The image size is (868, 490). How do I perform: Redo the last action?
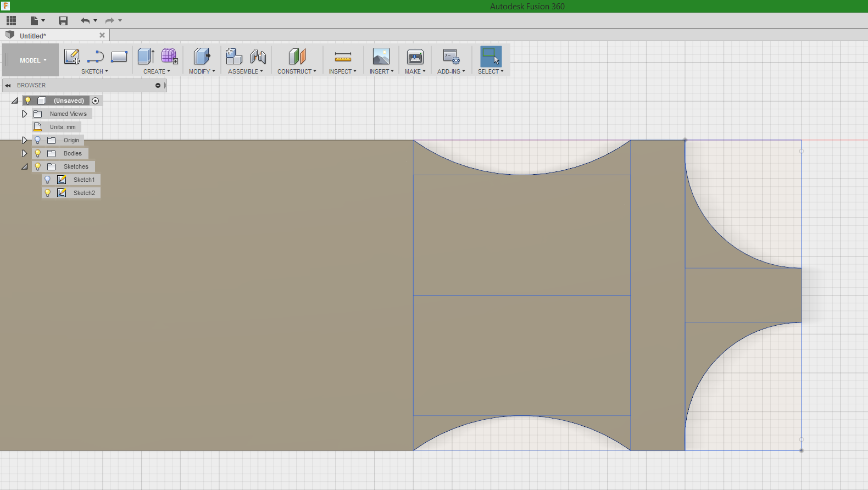[110, 21]
